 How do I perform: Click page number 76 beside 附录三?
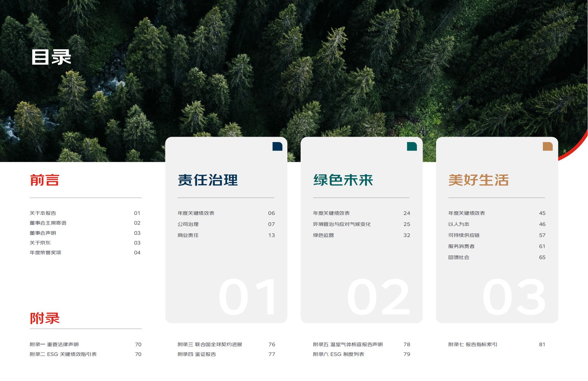click(x=272, y=344)
